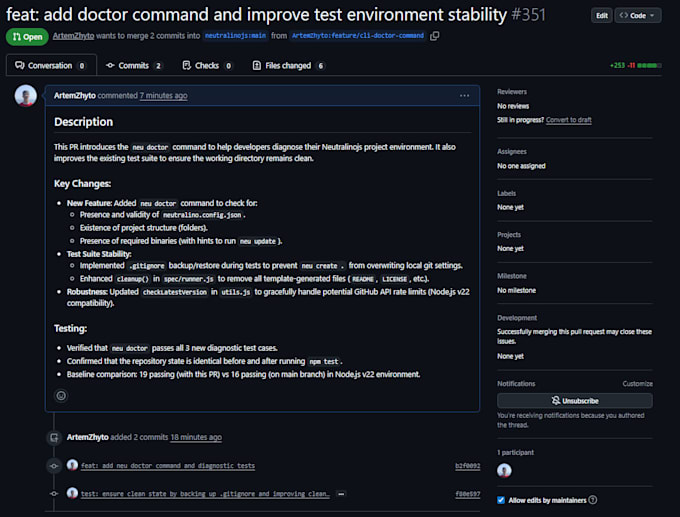The image size is (680, 517).
Task: Click the '1 participant' label
Action: coord(515,453)
